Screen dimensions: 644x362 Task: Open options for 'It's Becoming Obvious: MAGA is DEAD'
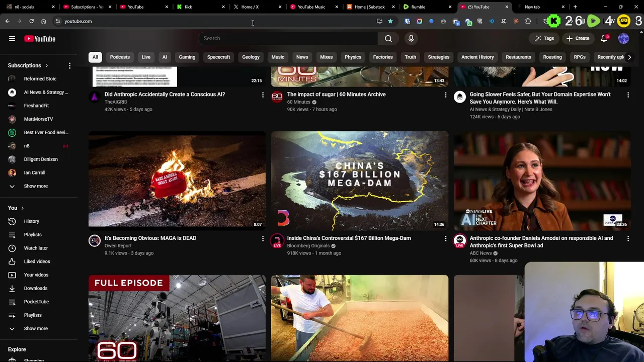click(x=263, y=238)
